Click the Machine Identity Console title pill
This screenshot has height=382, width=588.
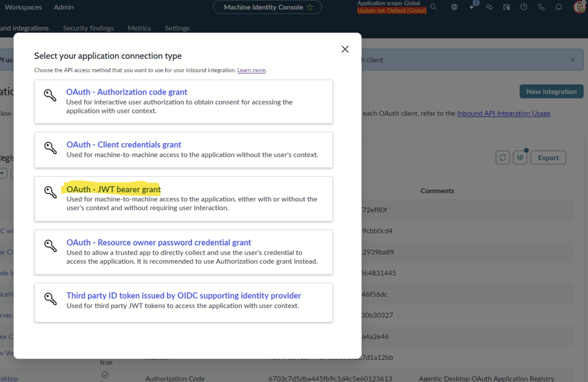point(268,7)
